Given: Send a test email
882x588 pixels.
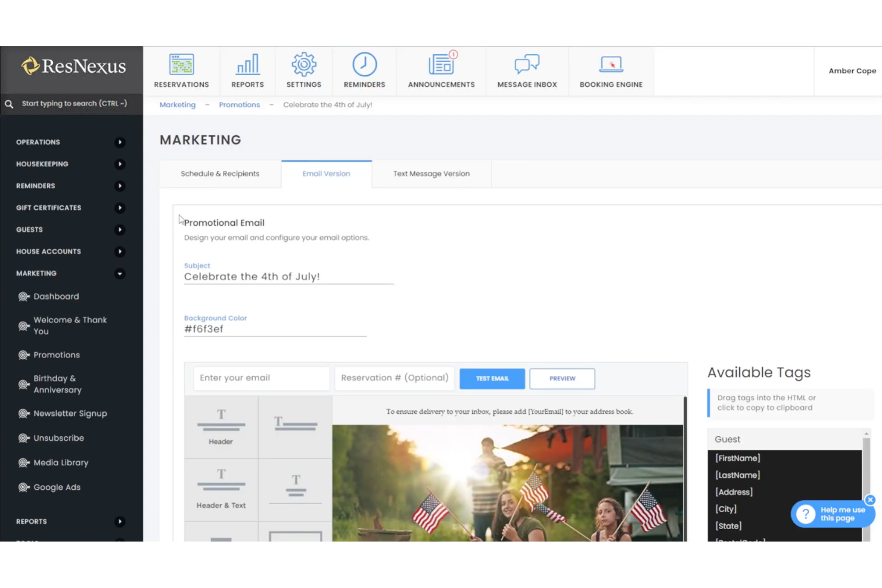Looking at the screenshot, I should pos(492,378).
